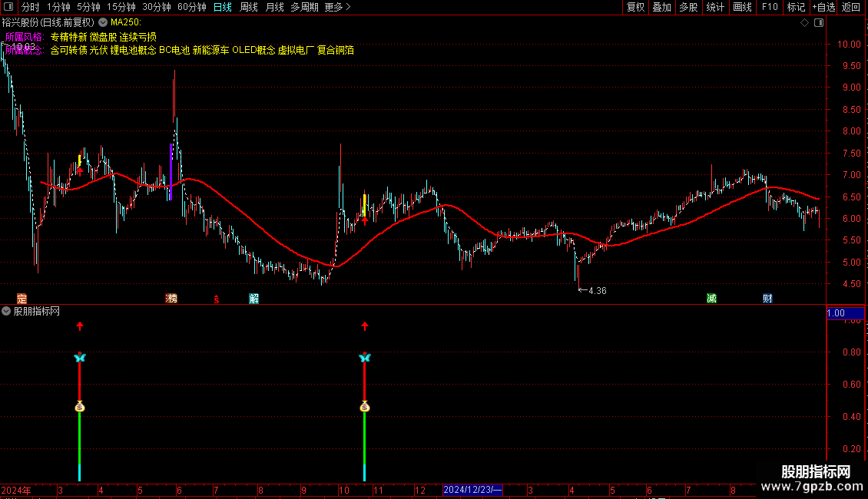Click the 光伏 concept tag
The height and width of the screenshot is (499, 868).
point(98,51)
